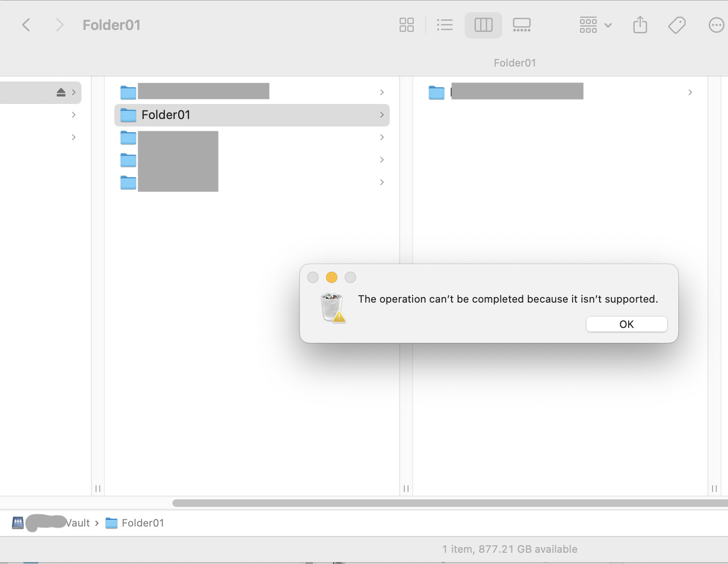
Task: Expand the third sidebar row chevron
Action: tap(74, 137)
